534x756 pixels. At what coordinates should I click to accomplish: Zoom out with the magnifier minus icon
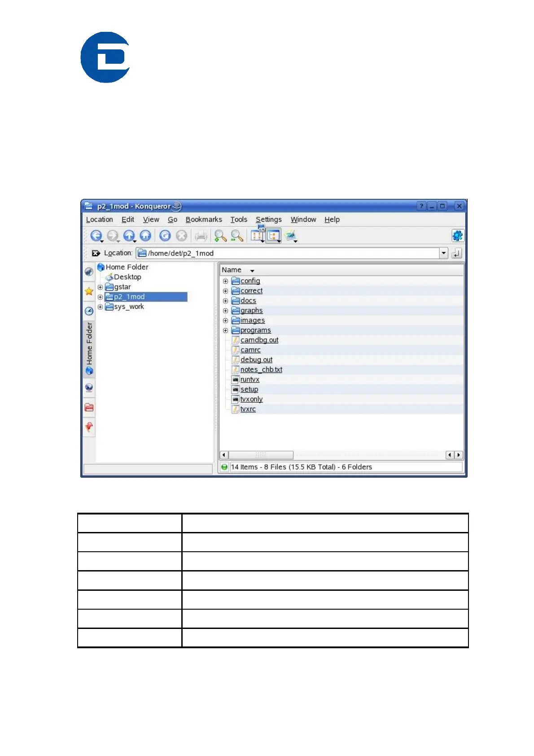[x=237, y=236]
